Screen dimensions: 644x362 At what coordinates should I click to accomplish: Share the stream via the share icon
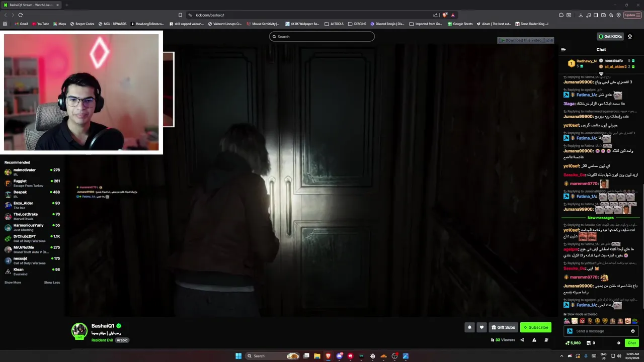pyautogui.click(x=522, y=340)
